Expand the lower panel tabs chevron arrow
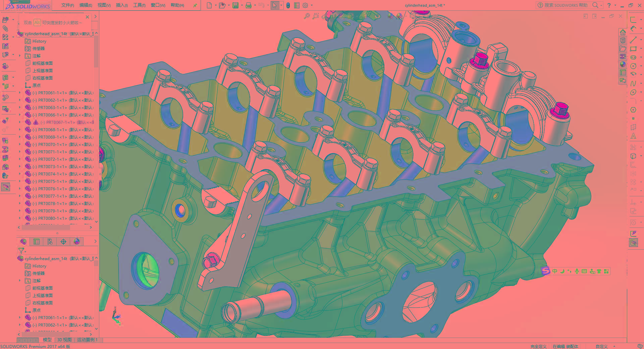Viewport: 644px width, 349px height. (95, 241)
